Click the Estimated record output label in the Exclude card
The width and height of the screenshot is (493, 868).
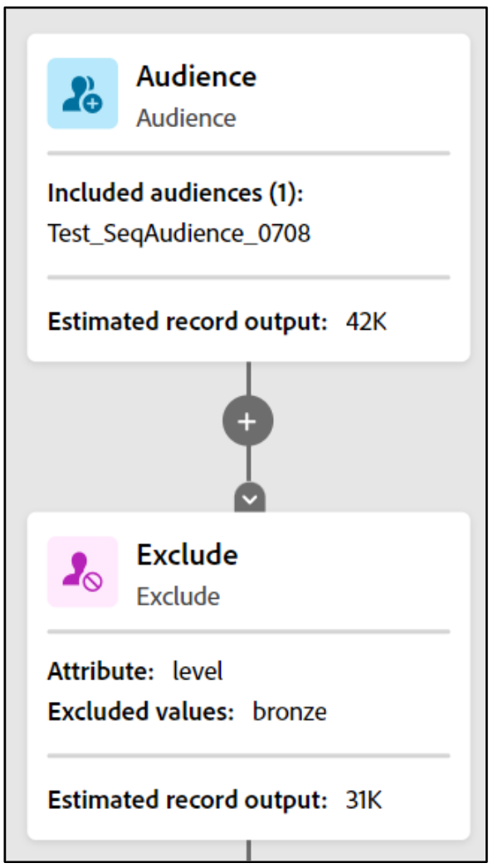pyautogui.click(x=188, y=800)
